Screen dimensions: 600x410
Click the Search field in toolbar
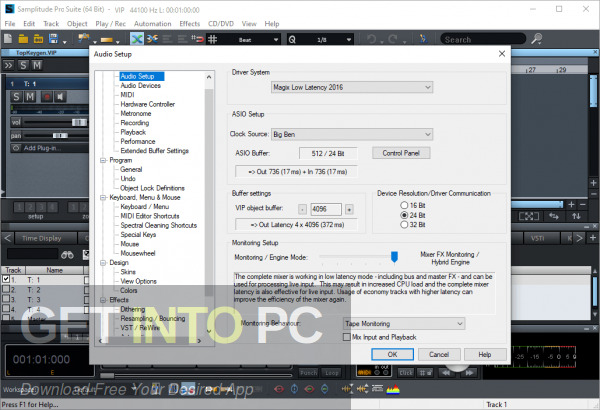[483, 39]
